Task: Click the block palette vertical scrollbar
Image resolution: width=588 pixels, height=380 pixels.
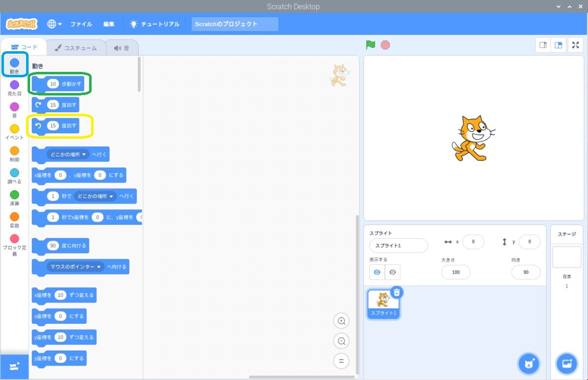Action: [x=139, y=74]
